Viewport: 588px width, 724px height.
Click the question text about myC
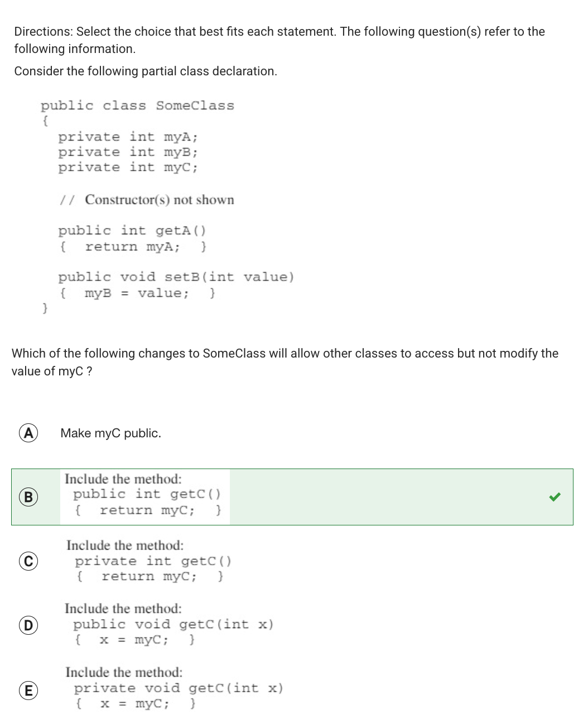pos(285,362)
